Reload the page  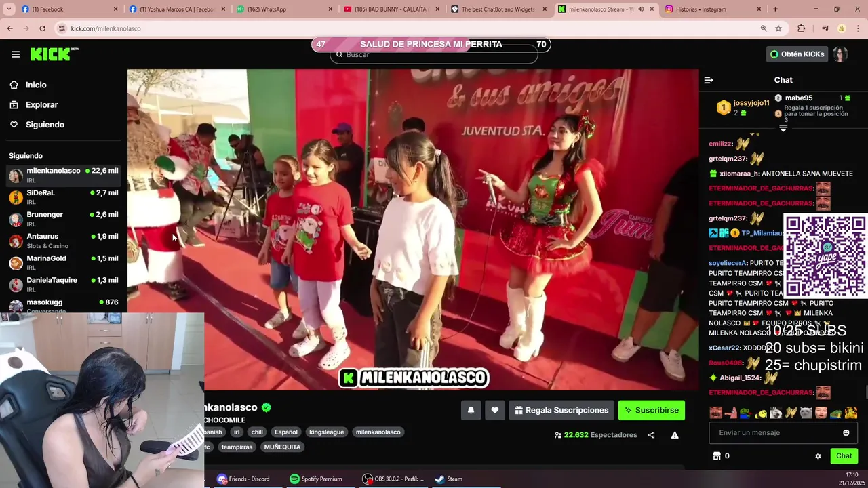[x=42, y=28]
